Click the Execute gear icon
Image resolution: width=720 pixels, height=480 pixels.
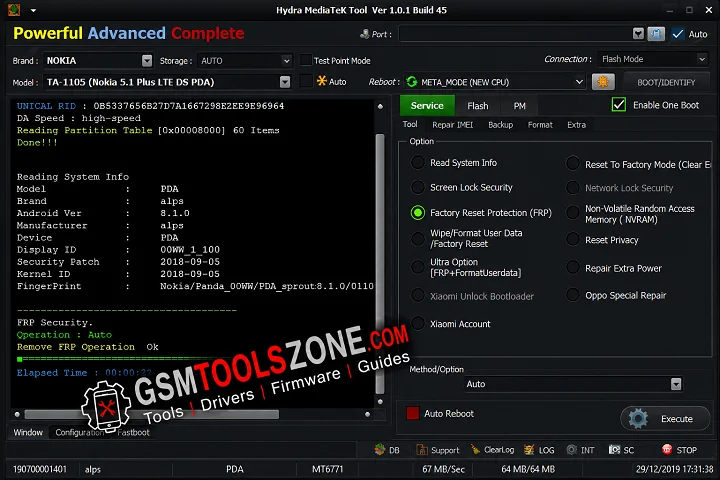(x=638, y=418)
